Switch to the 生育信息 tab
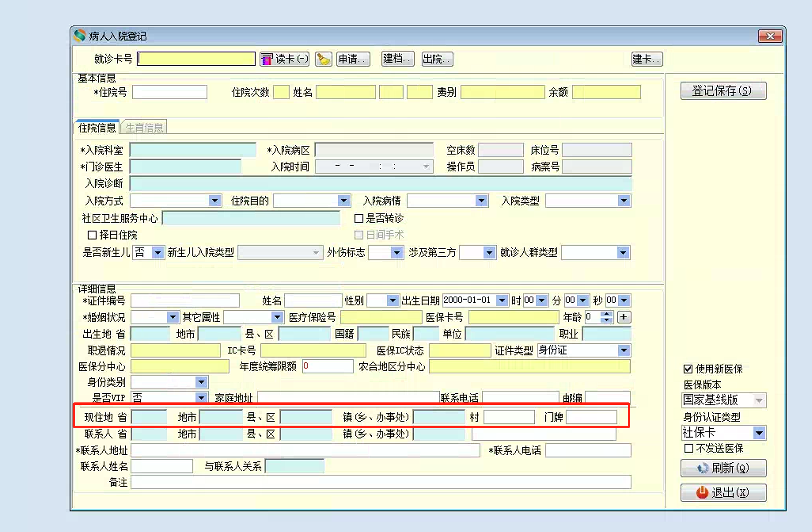Viewport: 812px width, 532px height. pos(144,127)
